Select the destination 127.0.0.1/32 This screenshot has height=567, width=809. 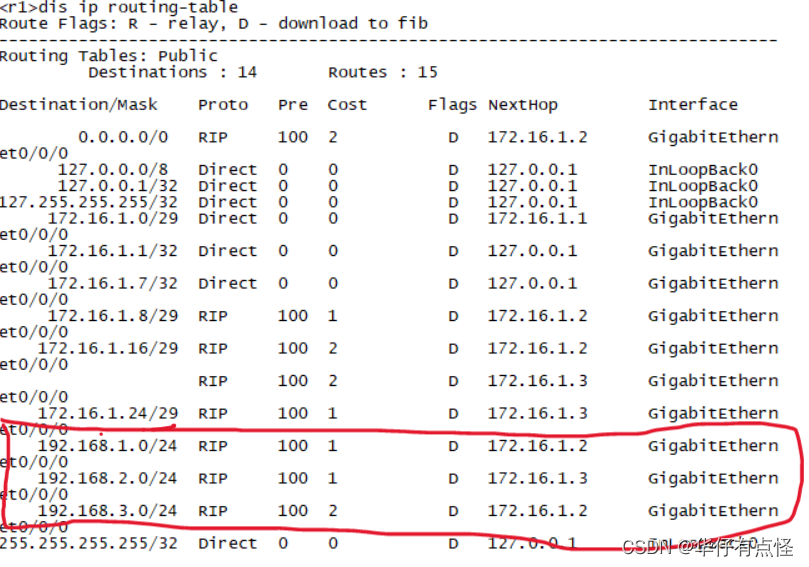[117, 186]
